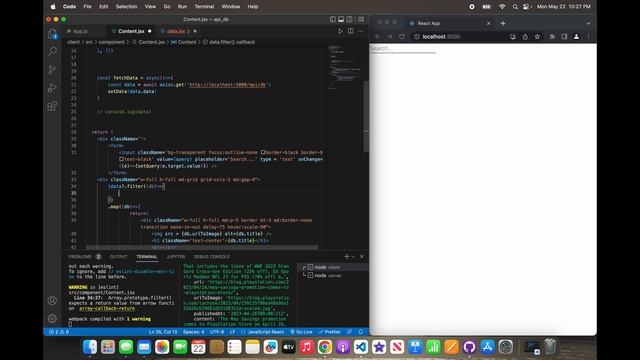The height and width of the screenshot is (360, 640).
Task: Split the editor to the right
Action: (351, 31)
